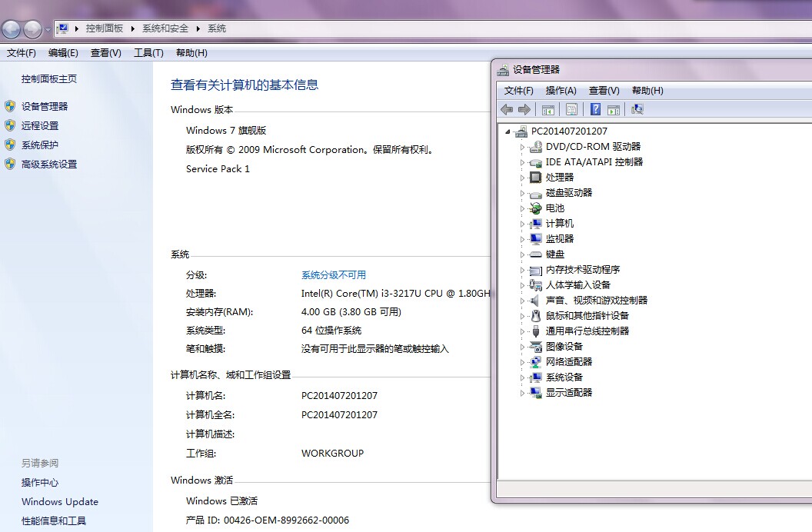
Task: Show/hide action pane icon in Device Manager
Action: pyautogui.click(x=614, y=109)
